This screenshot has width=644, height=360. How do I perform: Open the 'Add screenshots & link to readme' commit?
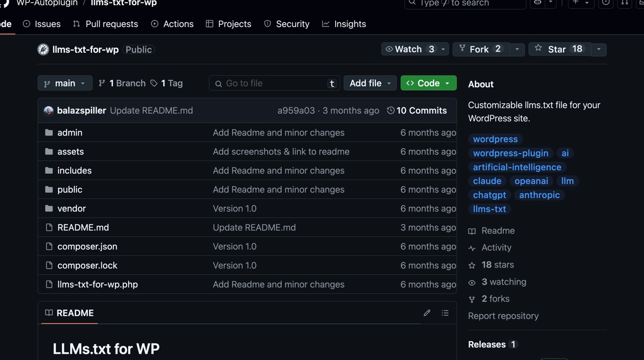[281, 152]
